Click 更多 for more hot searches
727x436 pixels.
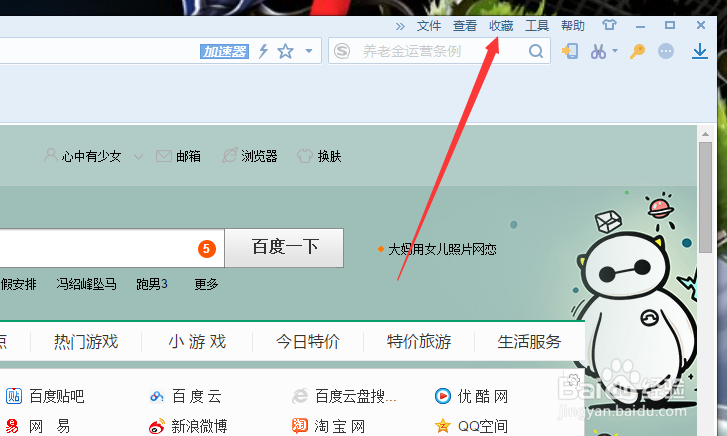click(x=206, y=284)
